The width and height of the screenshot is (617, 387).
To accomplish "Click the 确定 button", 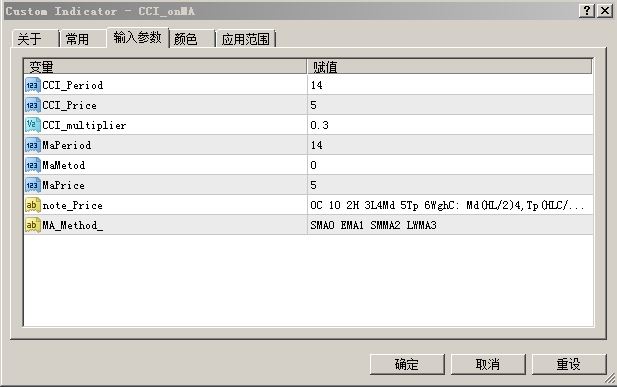I will (x=407, y=364).
